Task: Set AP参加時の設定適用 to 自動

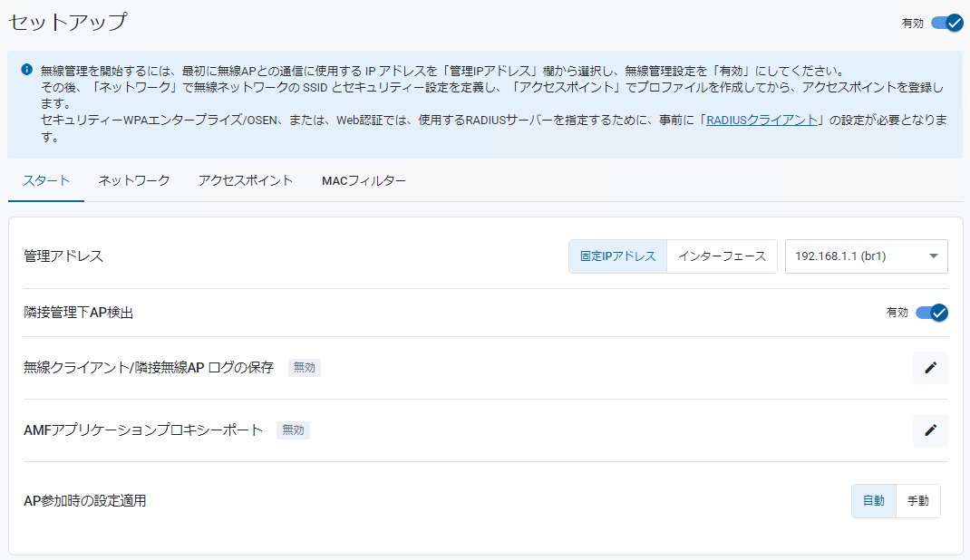Action: [x=874, y=501]
